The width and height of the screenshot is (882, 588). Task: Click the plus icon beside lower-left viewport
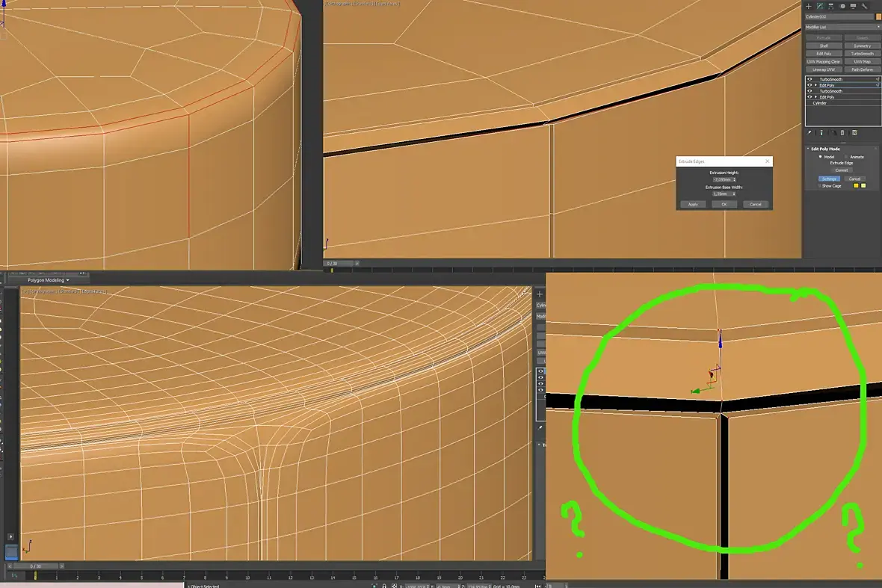point(540,294)
